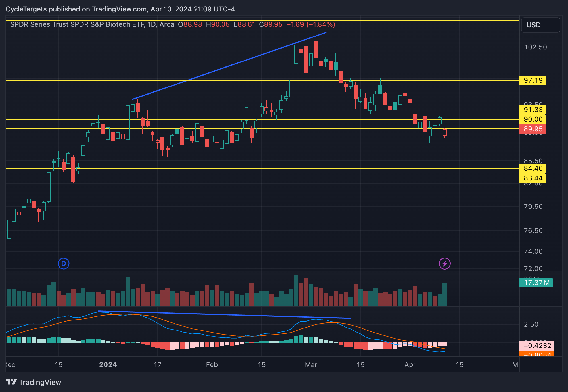Click the 84.46 yellow price label
Viewport: 568px width, 392px height.
532,168
